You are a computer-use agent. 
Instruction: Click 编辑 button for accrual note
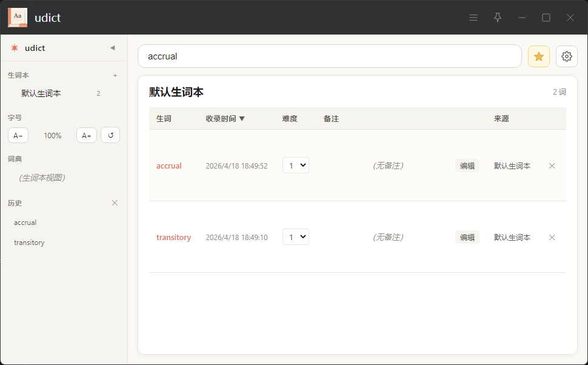coord(467,166)
